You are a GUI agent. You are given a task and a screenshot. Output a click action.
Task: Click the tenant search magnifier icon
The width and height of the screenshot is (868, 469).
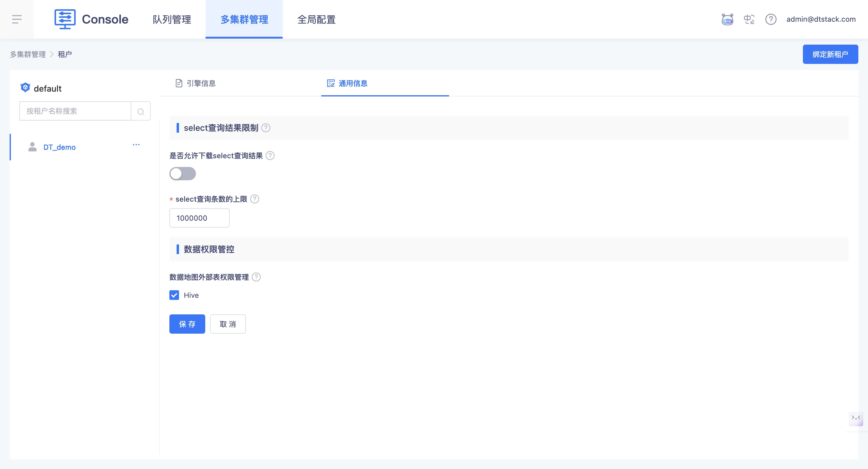(141, 111)
